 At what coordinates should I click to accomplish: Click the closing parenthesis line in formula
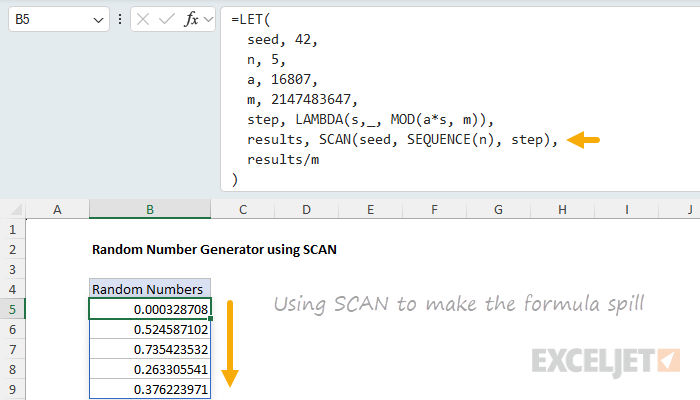coord(235,180)
